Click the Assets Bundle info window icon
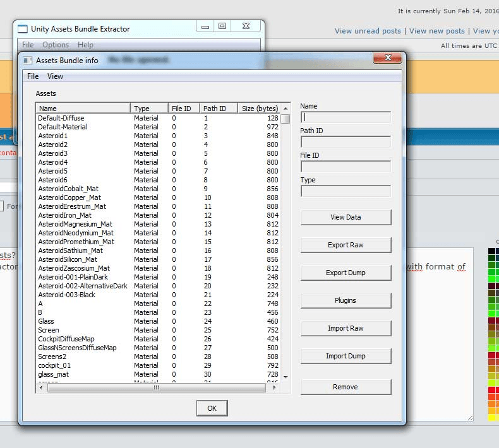This screenshot has height=448, width=499. tap(28, 61)
